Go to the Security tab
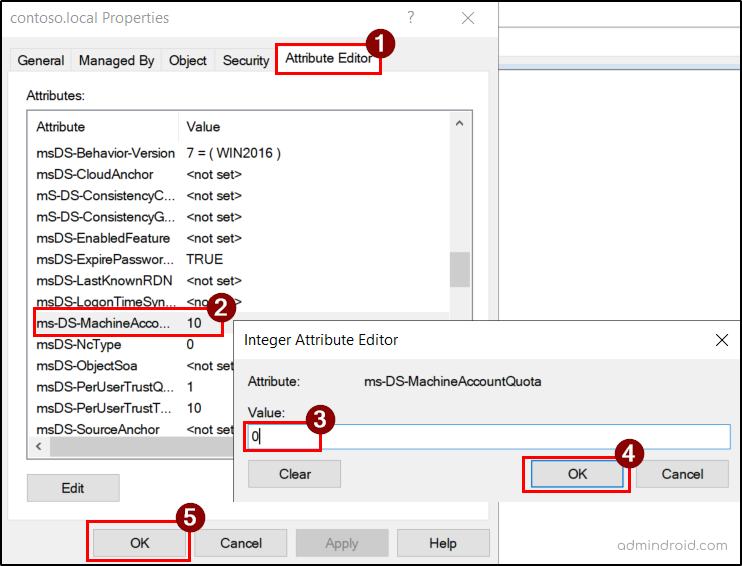This screenshot has height=566, width=742. click(x=246, y=61)
